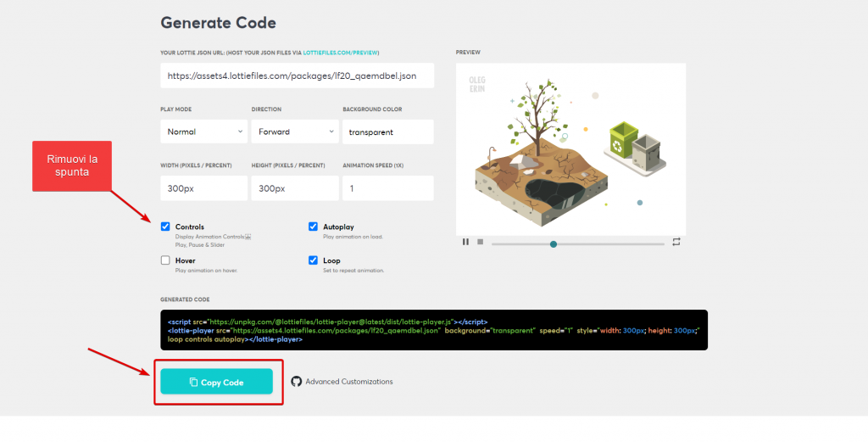The width and height of the screenshot is (868, 442).
Task: Pause the animation preview
Action: tap(465, 242)
